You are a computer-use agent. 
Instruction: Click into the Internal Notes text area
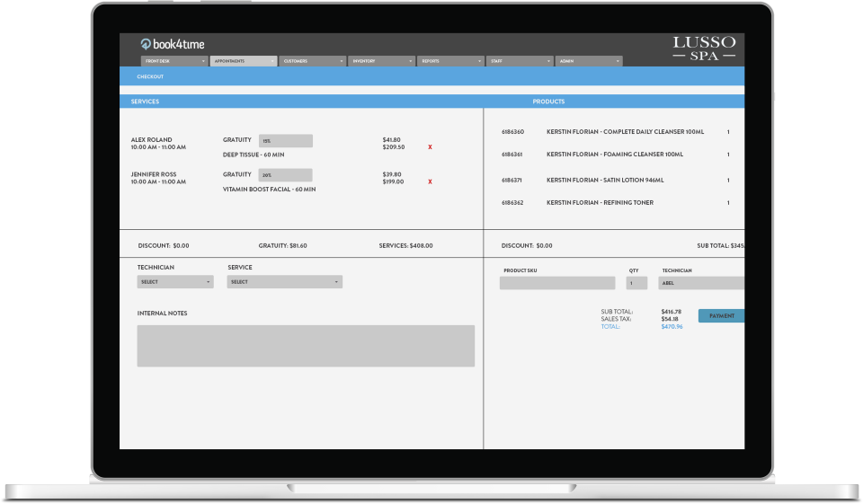(306, 346)
